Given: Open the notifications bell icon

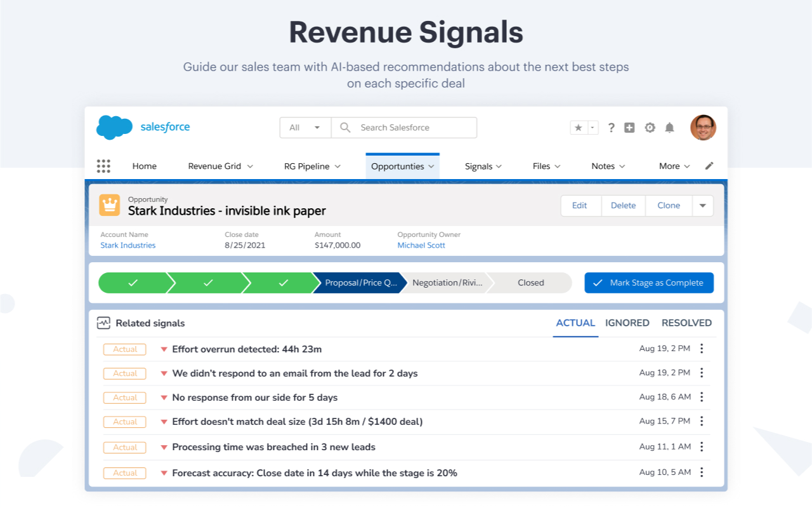Looking at the screenshot, I should 669,128.
